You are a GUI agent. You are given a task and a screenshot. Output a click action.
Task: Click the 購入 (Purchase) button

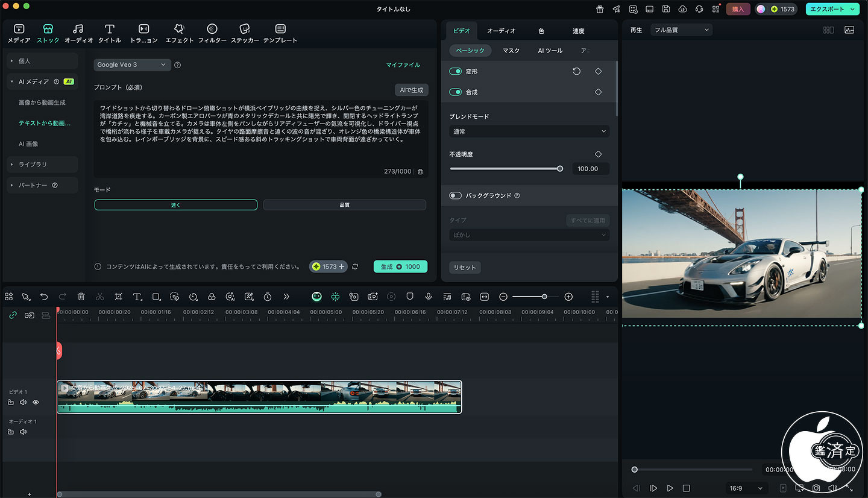coord(738,9)
